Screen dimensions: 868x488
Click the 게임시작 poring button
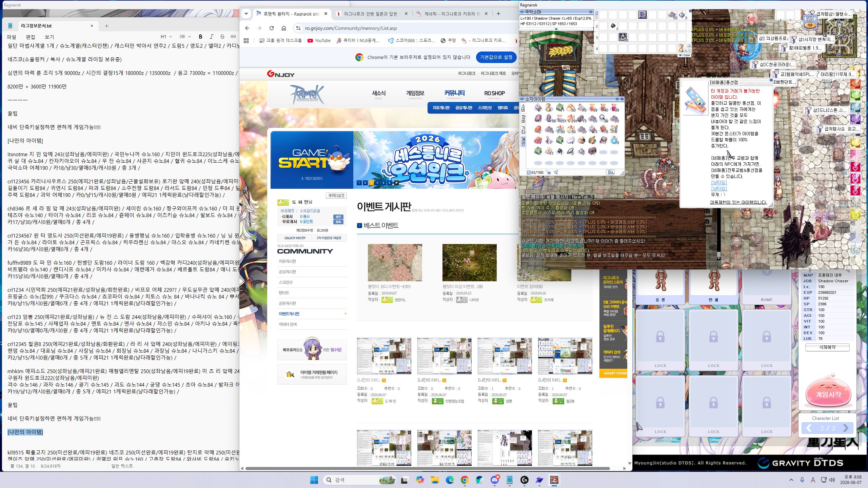(x=828, y=392)
